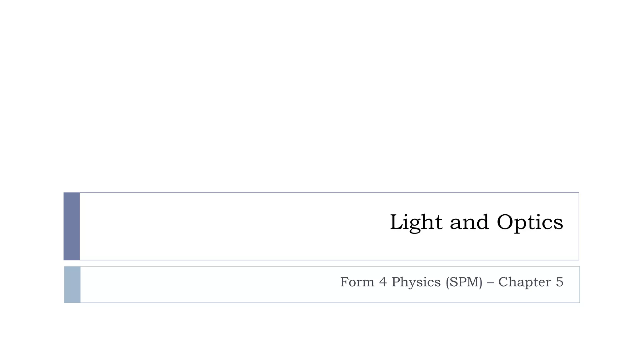Click the light blue subtitle accent bar
The height and width of the screenshot is (362, 644).
72,285
